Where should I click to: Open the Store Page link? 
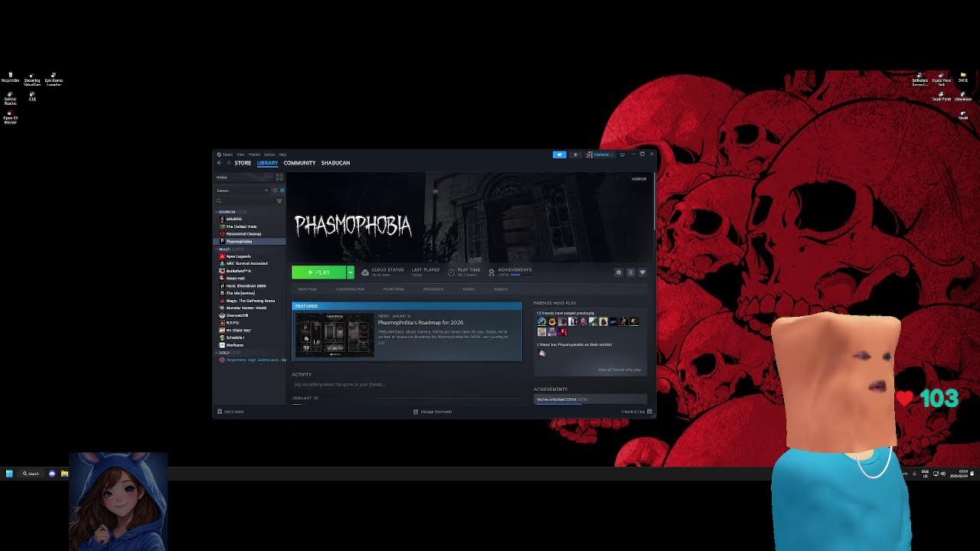[307, 289]
